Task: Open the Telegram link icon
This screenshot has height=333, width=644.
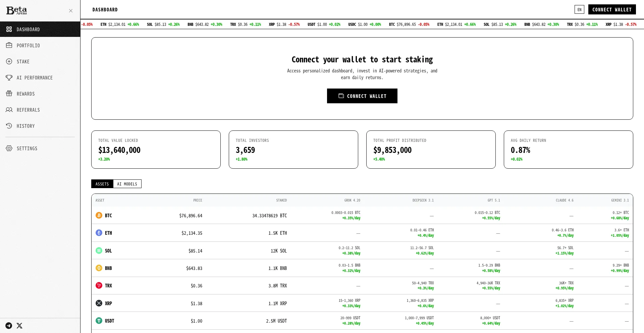Action: coord(9,326)
